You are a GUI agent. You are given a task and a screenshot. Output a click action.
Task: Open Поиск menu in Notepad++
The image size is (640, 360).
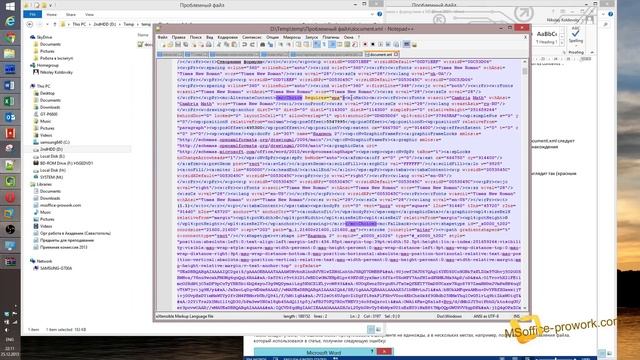(x=196, y=37)
